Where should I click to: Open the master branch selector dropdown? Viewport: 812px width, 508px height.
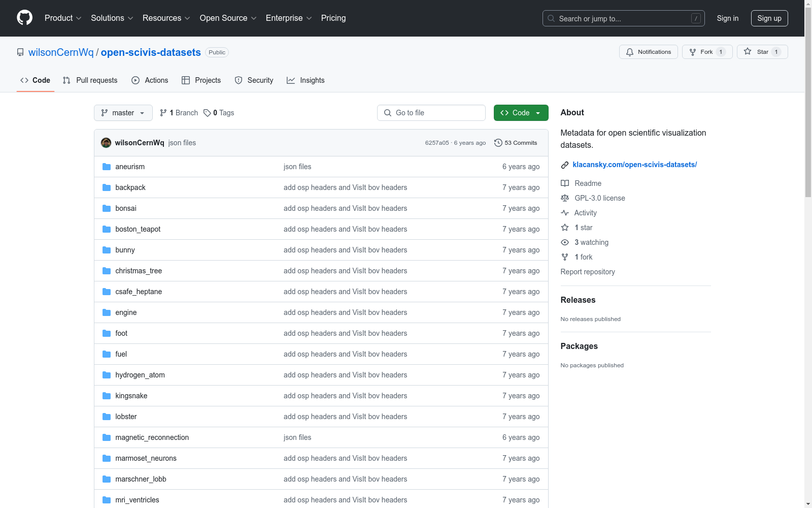(123, 113)
